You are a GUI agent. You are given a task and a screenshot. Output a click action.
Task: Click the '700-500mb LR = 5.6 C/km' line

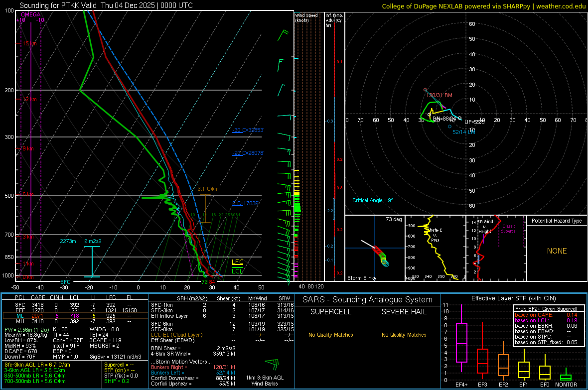(x=35, y=382)
